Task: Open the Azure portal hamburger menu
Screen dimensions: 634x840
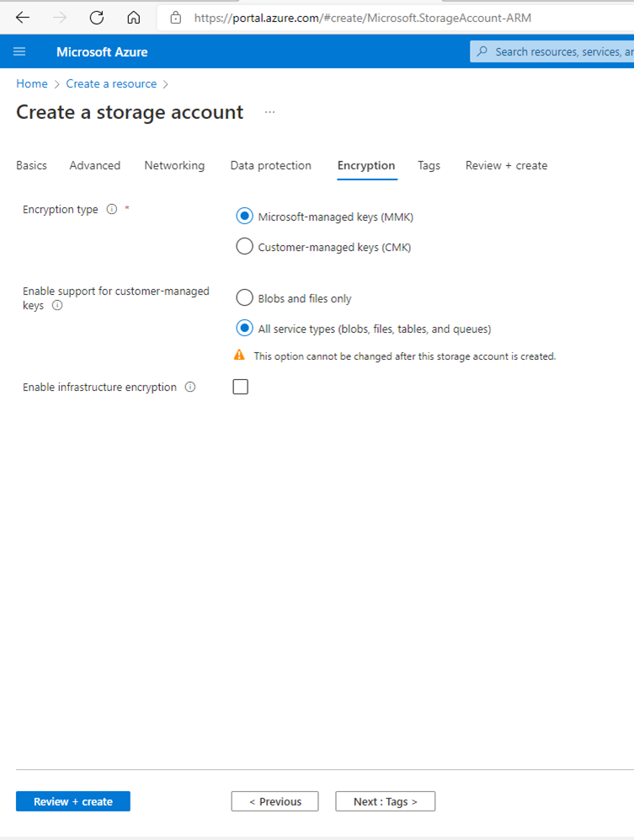Action: tap(19, 52)
